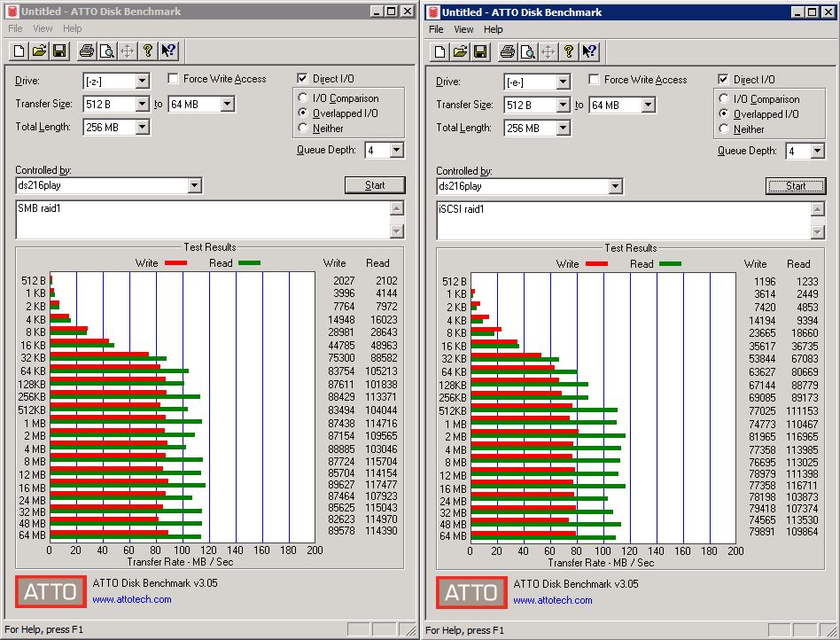Open the Help menu in the left window

pyautogui.click(x=73, y=28)
